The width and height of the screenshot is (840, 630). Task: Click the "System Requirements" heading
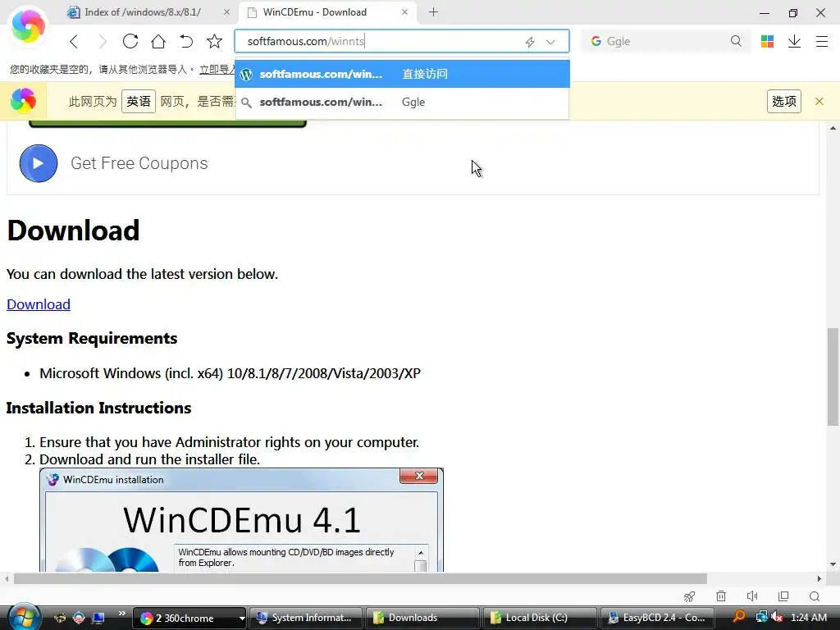coord(92,339)
